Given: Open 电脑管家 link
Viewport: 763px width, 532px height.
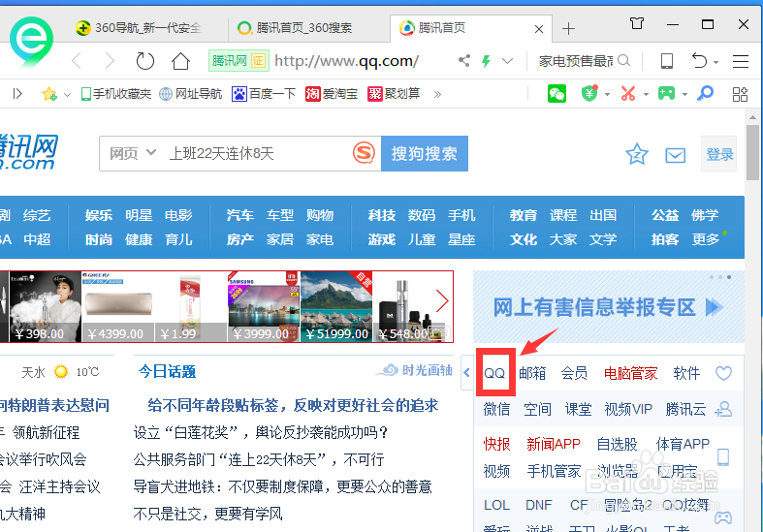Looking at the screenshot, I should coord(630,373).
